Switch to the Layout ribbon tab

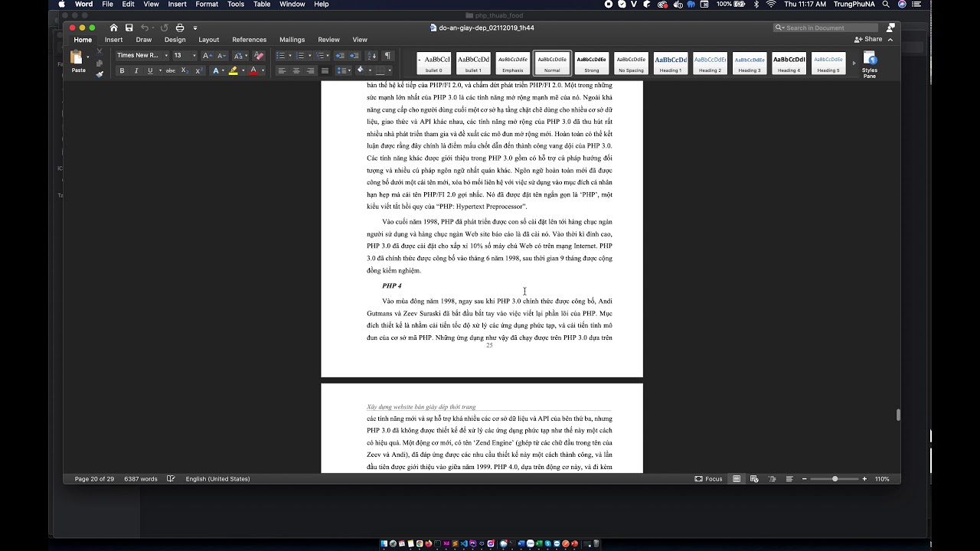coord(208,40)
